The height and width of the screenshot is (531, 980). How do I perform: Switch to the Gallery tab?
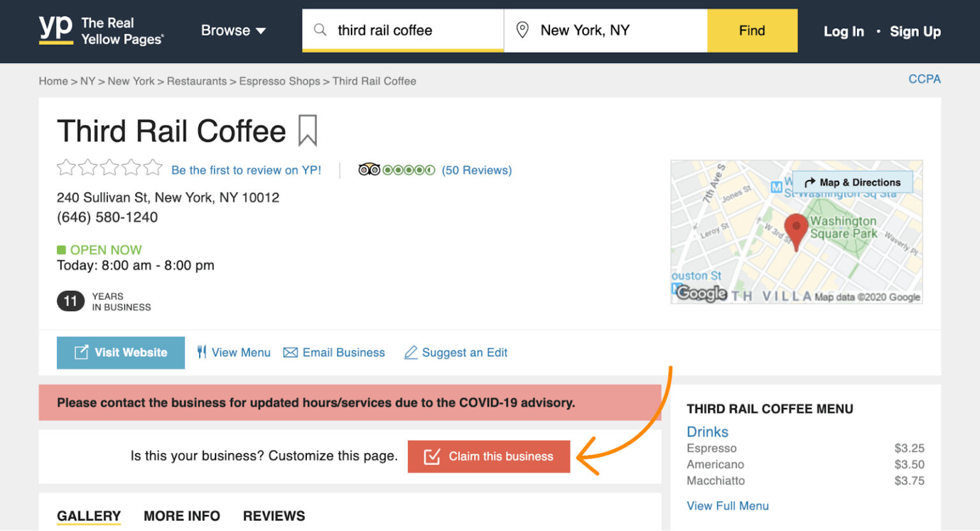(x=89, y=516)
